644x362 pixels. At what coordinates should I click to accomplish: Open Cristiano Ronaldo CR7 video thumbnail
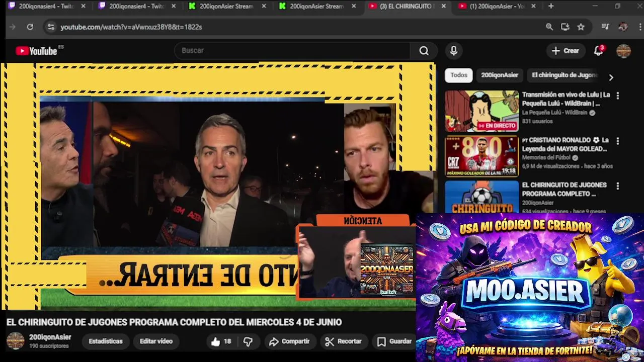pos(481,156)
